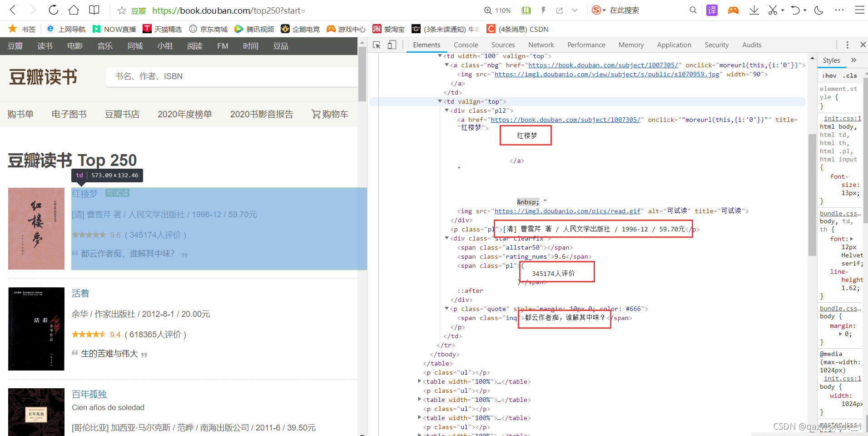Switch to DevTools Network tab
Screen dimensions: 868x436
tap(541, 45)
